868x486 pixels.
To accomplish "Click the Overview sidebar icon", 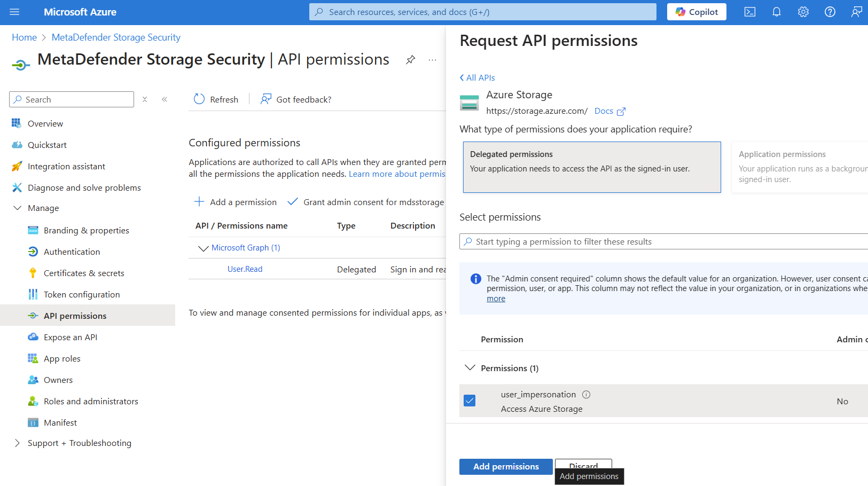I will [x=17, y=123].
